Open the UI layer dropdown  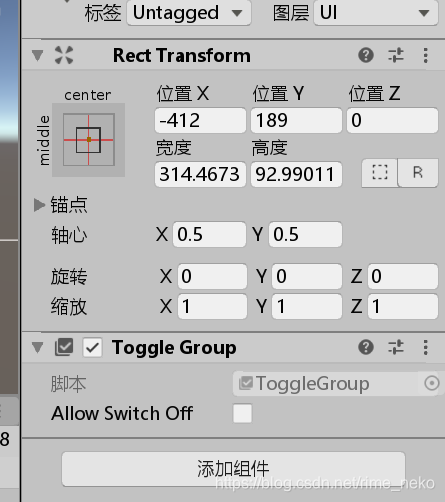click(376, 13)
